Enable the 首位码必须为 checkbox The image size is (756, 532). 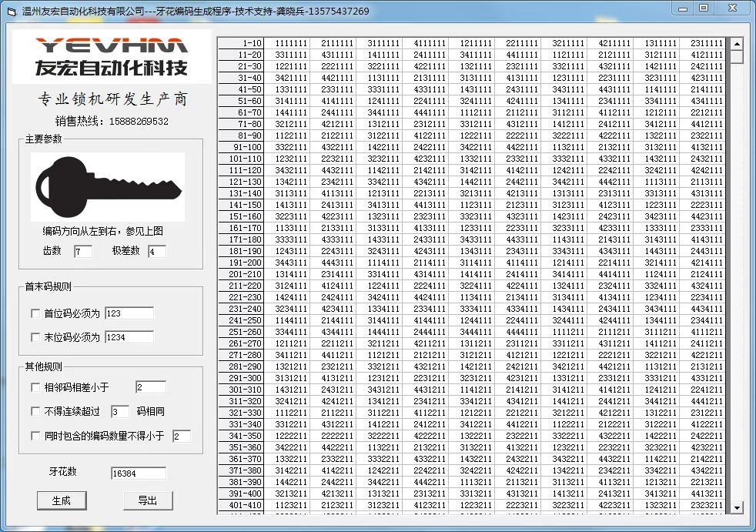click(x=35, y=313)
